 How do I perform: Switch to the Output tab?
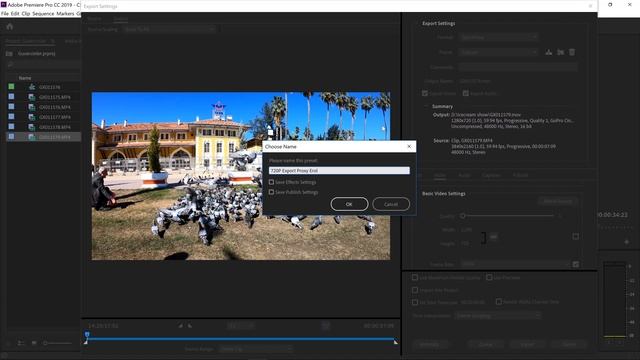coord(120,19)
